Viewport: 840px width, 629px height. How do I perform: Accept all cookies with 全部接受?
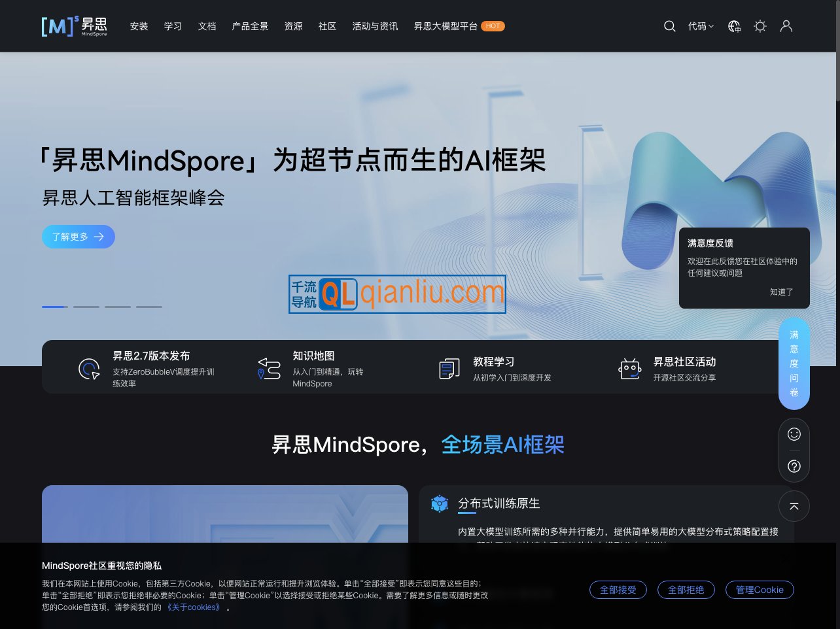(618, 590)
